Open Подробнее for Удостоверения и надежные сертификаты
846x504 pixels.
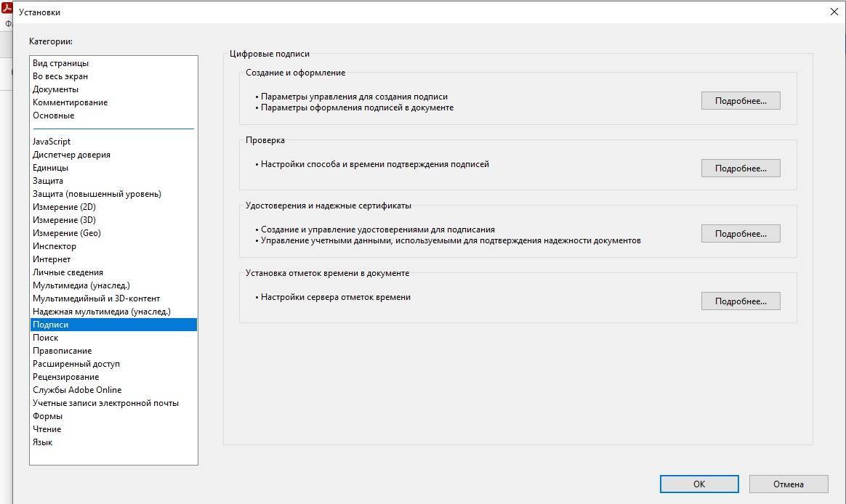pyautogui.click(x=740, y=234)
